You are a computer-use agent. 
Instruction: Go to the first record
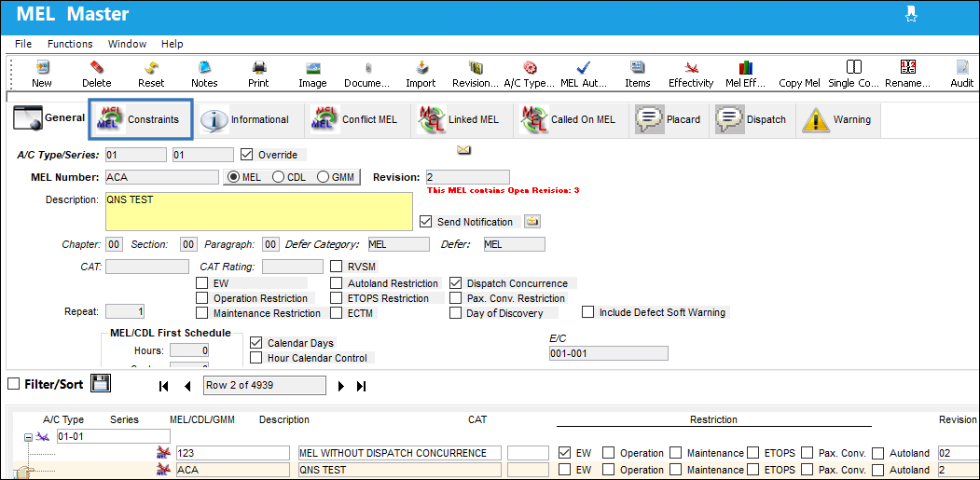pos(164,386)
